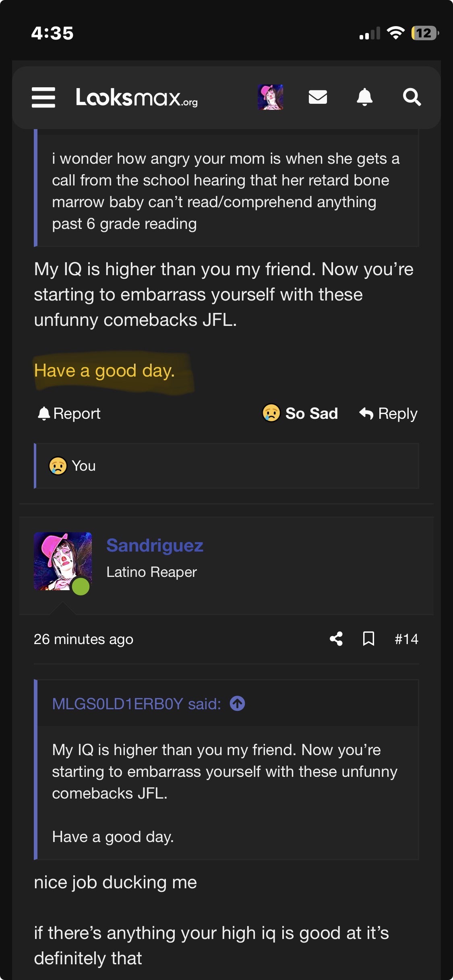Image resolution: width=453 pixels, height=980 pixels.
Task: Reply to the MLGS0LD1ERB0Y post
Action: point(389,414)
